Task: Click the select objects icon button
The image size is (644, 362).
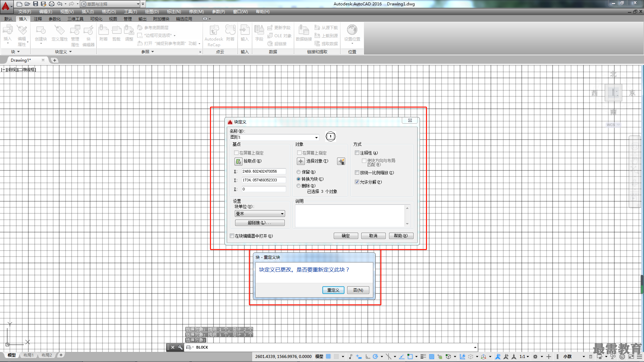Action: (x=301, y=161)
